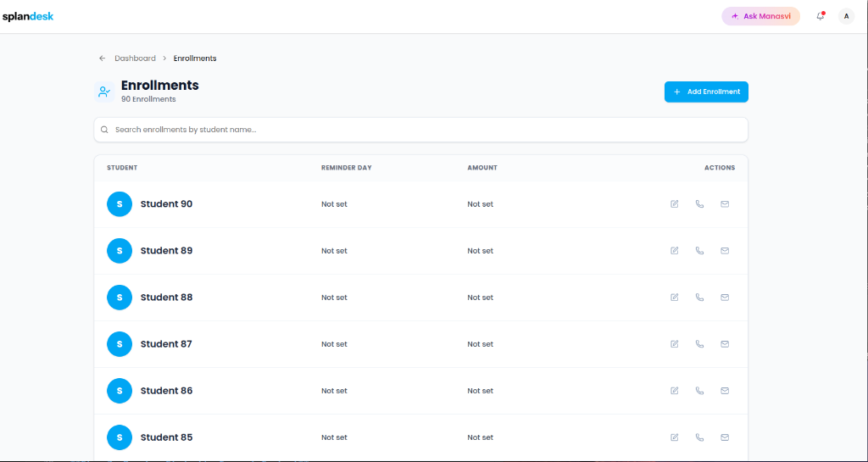This screenshot has height=462, width=868.
Task: Call Student 85 with phone icon
Action: (x=699, y=437)
